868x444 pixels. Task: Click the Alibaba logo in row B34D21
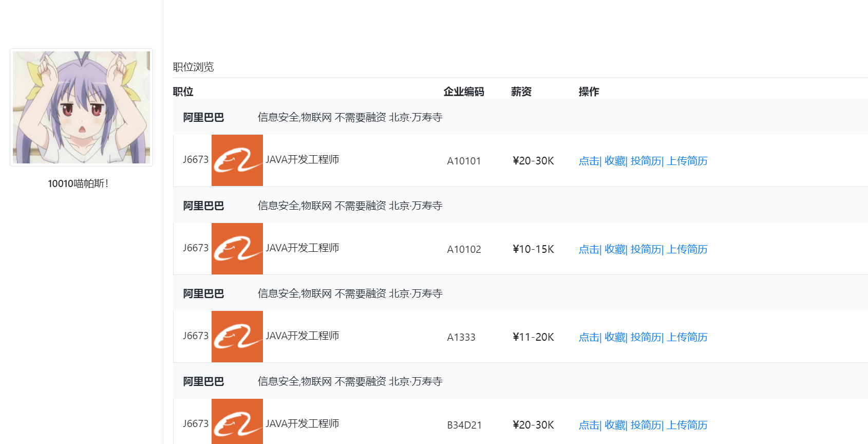click(237, 421)
